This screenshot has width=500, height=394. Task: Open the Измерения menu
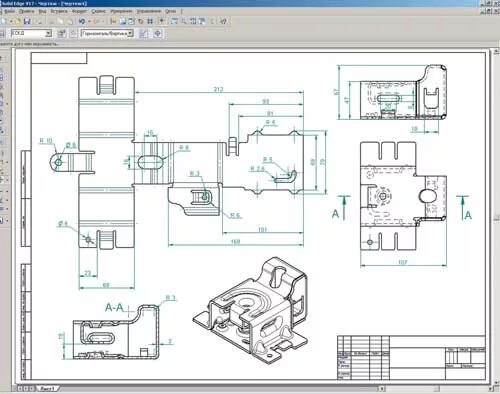point(121,11)
